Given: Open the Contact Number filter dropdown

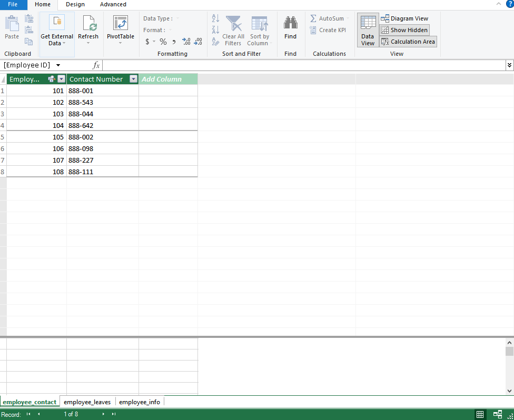Looking at the screenshot, I should 133,78.
